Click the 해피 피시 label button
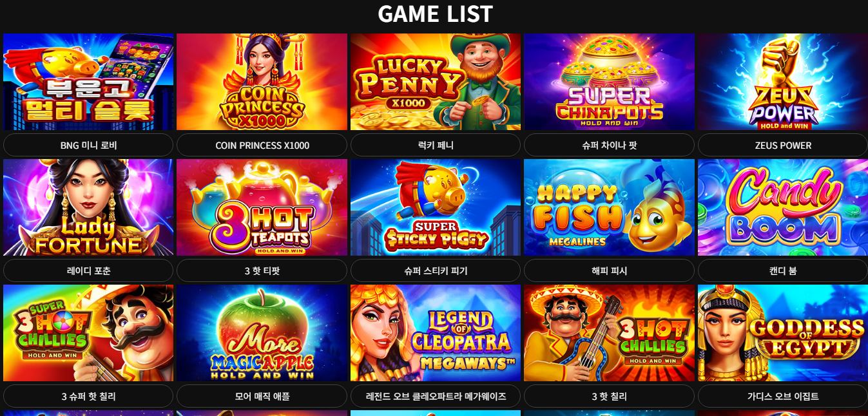Screen dimensions: 868x416 (609, 270)
